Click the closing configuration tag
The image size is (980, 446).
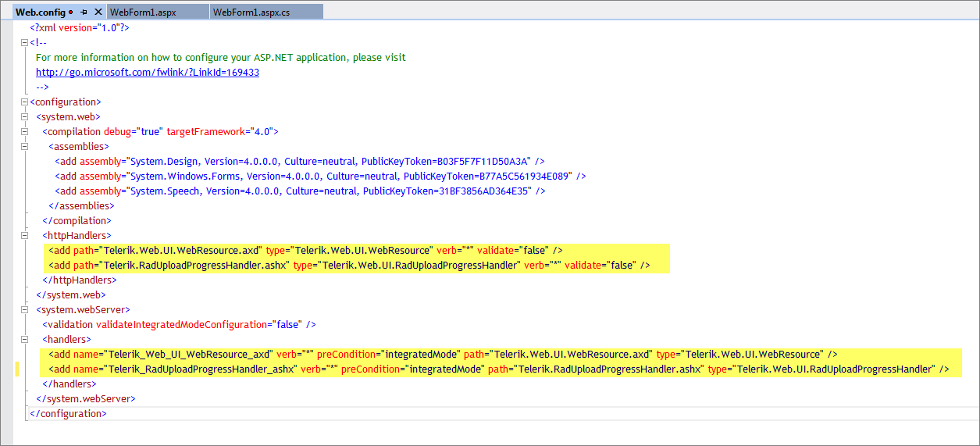pyautogui.click(x=68, y=413)
